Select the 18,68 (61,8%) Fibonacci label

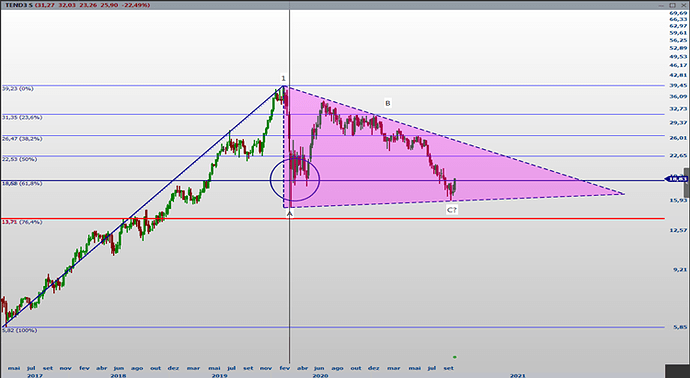[22, 183]
